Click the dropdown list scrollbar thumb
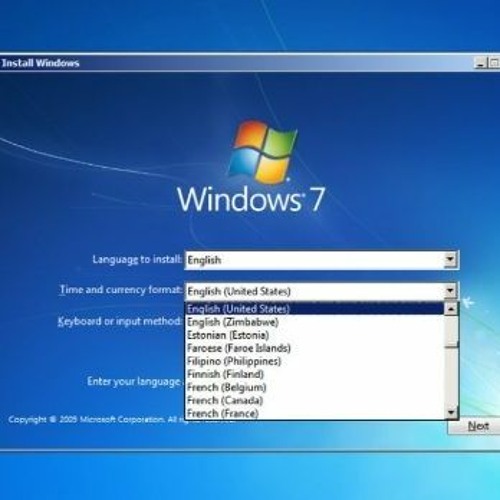This screenshot has height=500, width=500. 451,331
